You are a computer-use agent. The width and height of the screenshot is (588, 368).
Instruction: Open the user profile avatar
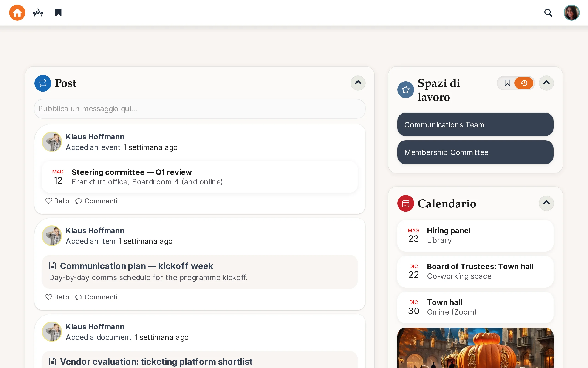571,13
